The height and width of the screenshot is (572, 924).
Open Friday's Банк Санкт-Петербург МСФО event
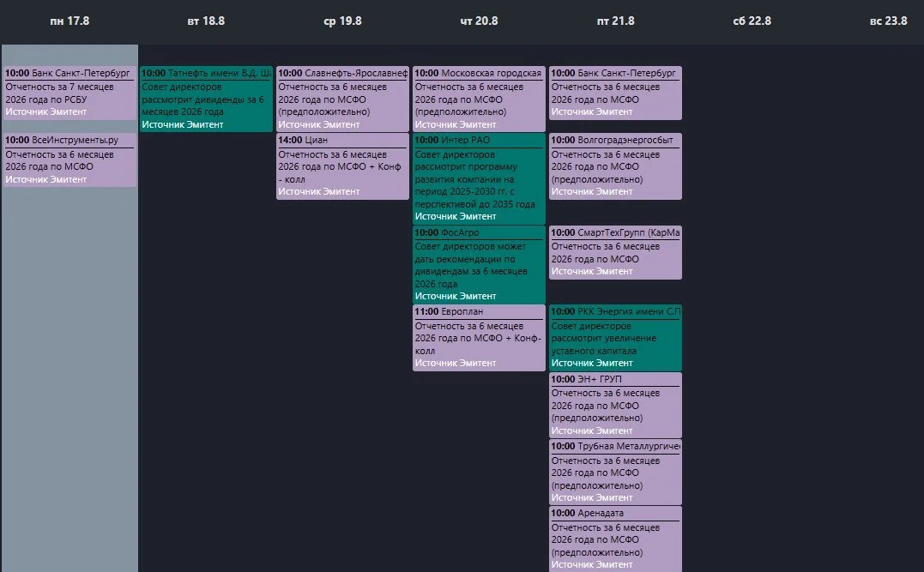615,93
